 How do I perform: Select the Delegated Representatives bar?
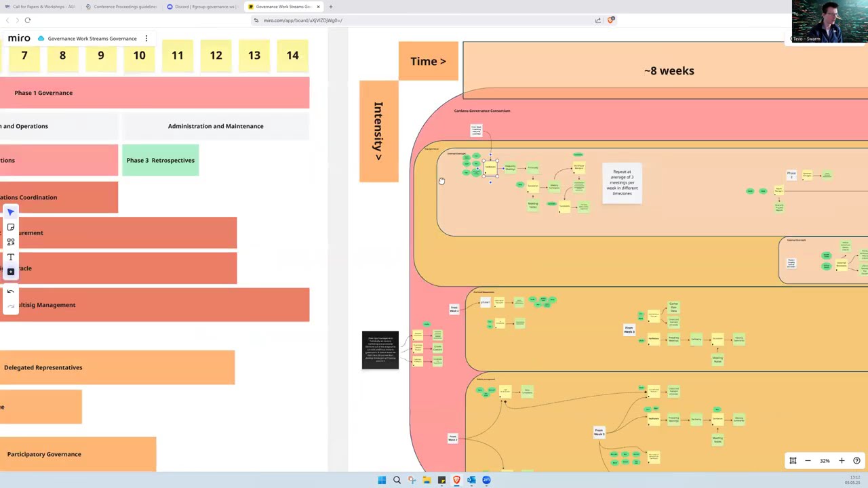pyautogui.click(x=117, y=367)
